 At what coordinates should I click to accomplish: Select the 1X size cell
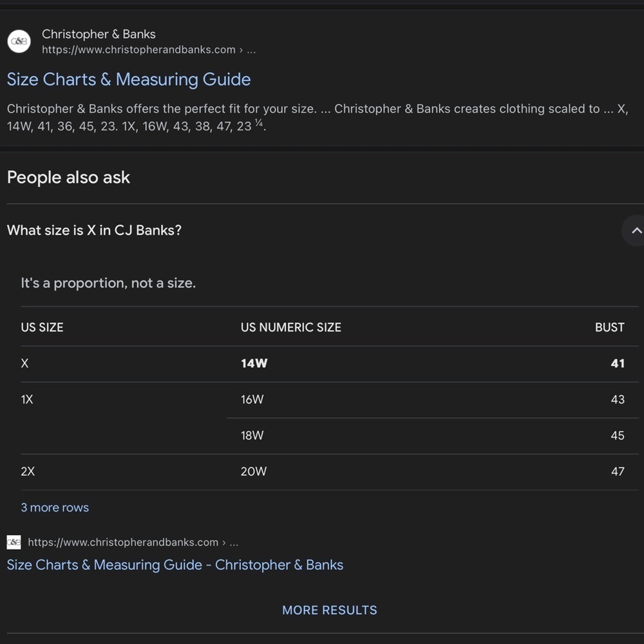tap(27, 399)
